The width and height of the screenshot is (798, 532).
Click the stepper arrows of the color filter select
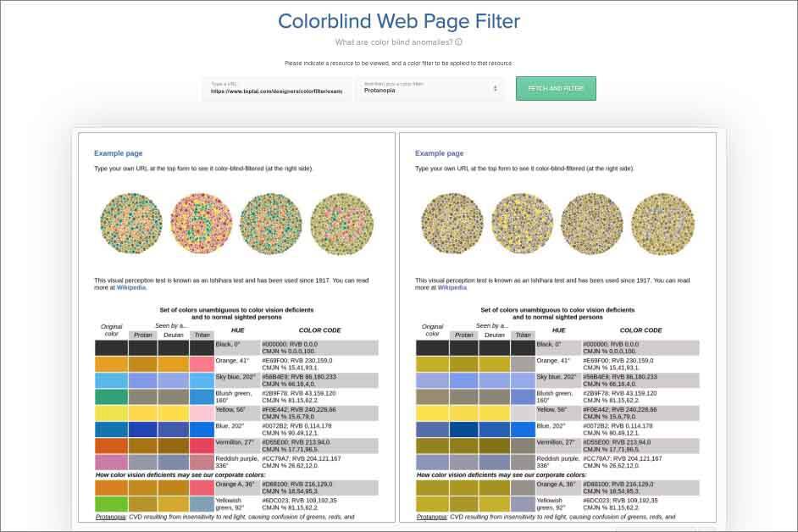pos(496,88)
